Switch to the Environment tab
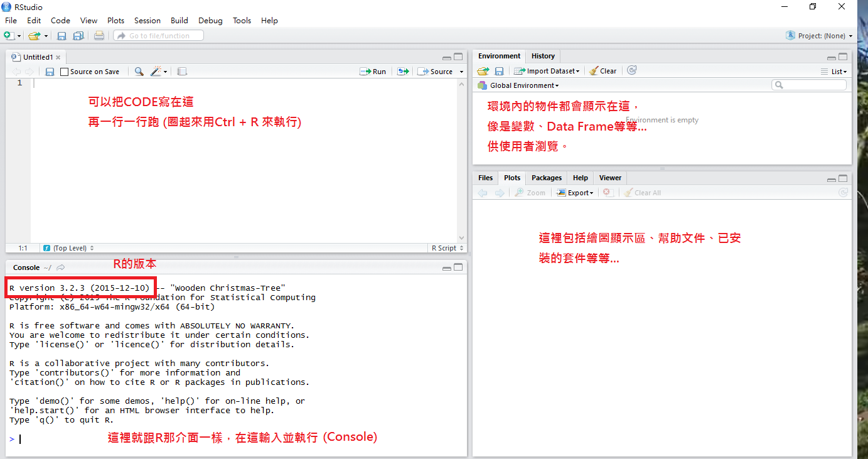The height and width of the screenshot is (459, 868). coord(499,56)
